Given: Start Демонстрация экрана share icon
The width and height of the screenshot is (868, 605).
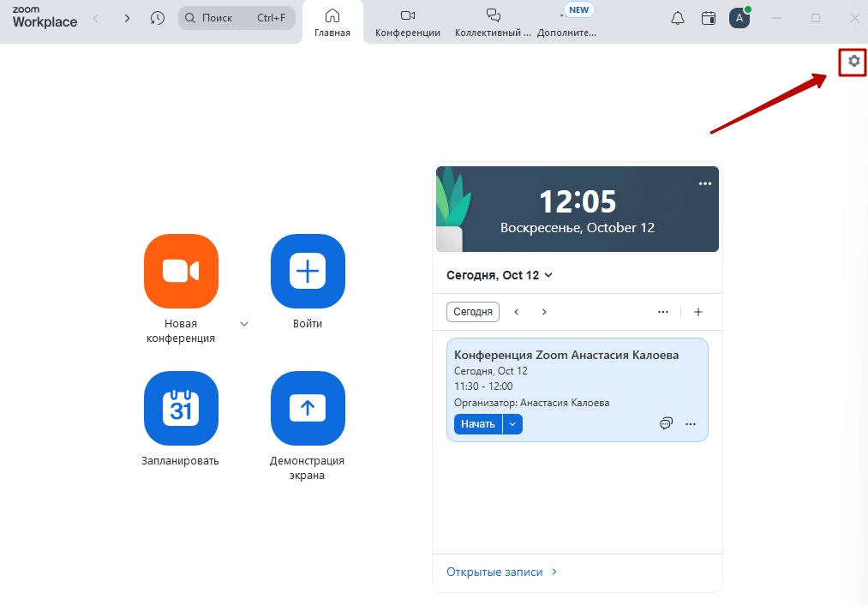Looking at the screenshot, I should [308, 408].
